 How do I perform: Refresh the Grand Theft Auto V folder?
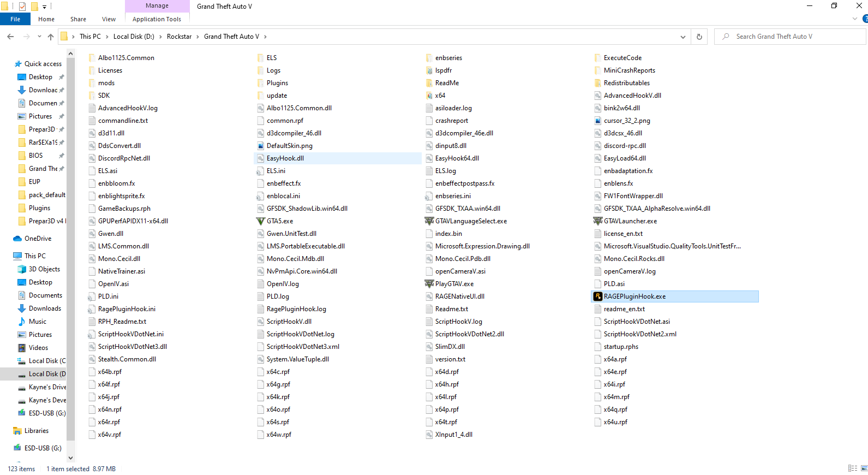click(x=699, y=37)
